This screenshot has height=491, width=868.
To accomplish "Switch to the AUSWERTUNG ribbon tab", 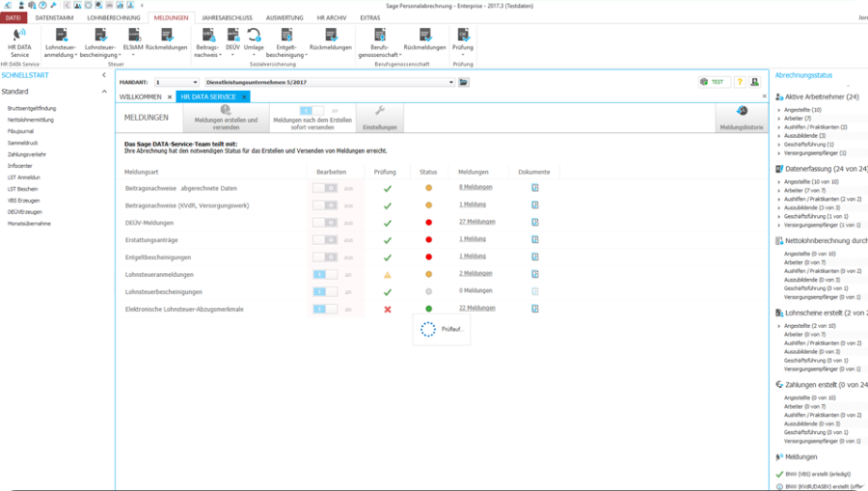I will pyautogui.click(x=285, y=17).
